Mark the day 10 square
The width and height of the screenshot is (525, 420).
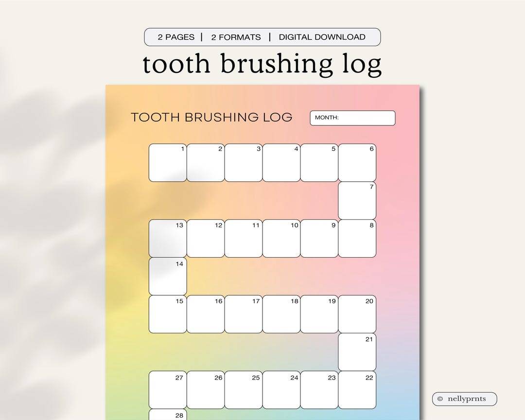[281, 238]
